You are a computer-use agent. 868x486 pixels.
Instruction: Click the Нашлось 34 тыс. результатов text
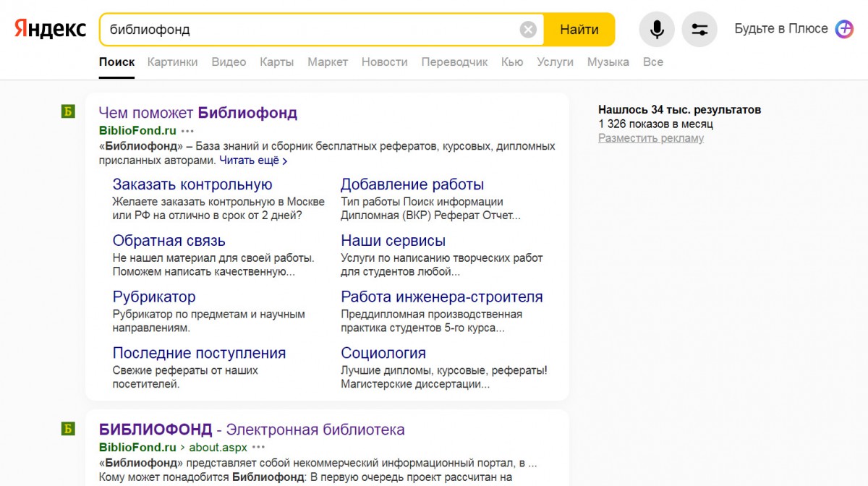[679, 110]
